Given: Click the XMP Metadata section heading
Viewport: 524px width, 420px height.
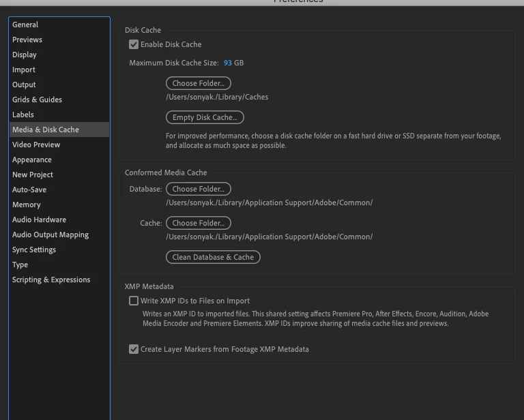Looking at the screenshot, I should pos(149,286).
